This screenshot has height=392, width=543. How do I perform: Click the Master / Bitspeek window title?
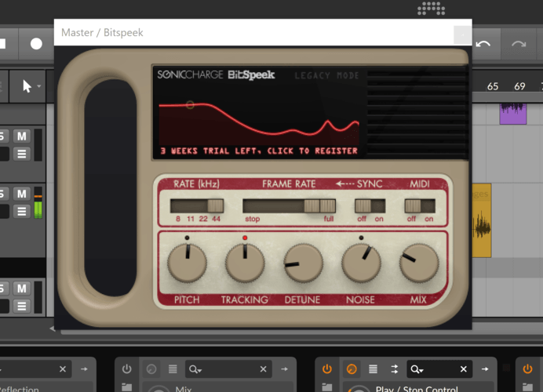[102, 32]
